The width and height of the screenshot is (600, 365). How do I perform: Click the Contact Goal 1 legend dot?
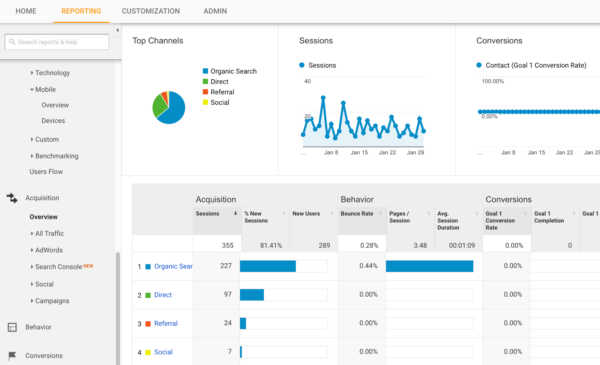[479, 65]
